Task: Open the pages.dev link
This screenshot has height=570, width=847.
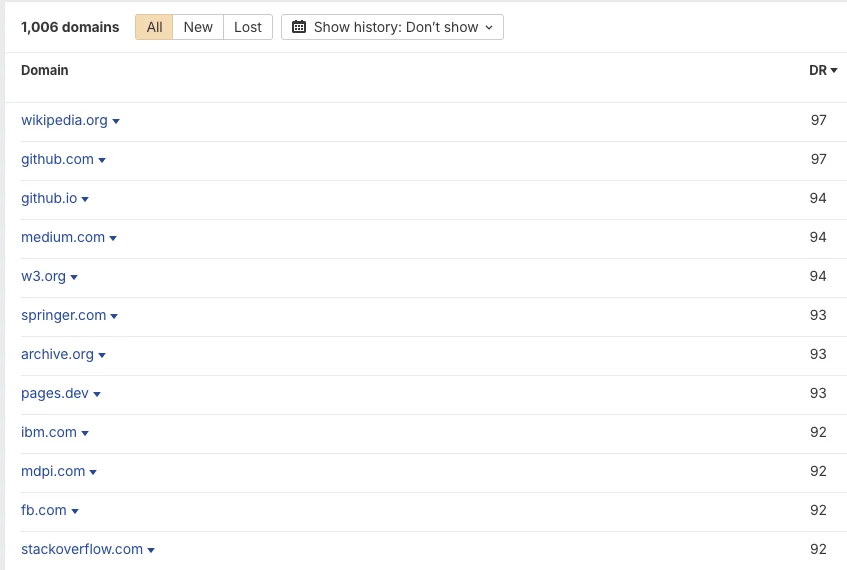Action: coord(55,393)
